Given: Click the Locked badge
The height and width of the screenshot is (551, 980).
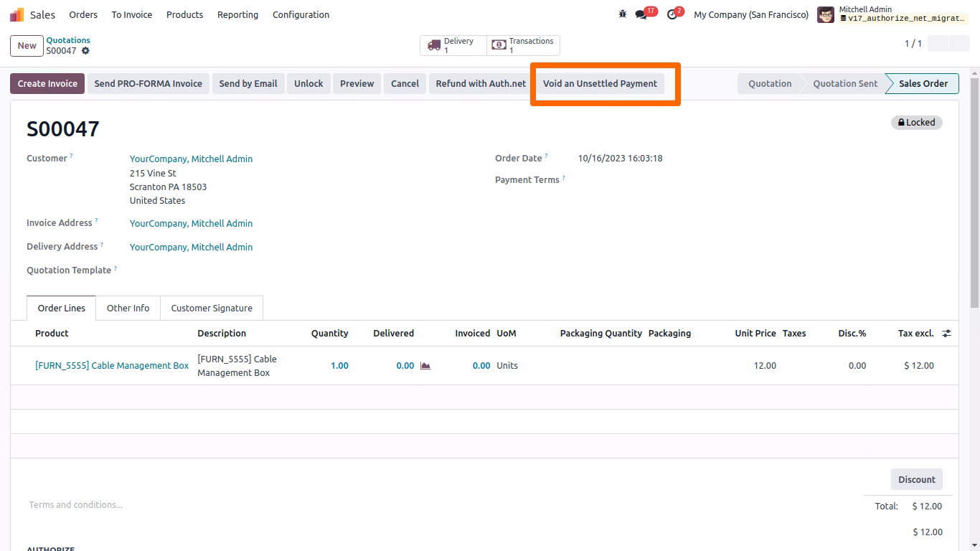Looking at the screenshot, I should pos(916,123).
